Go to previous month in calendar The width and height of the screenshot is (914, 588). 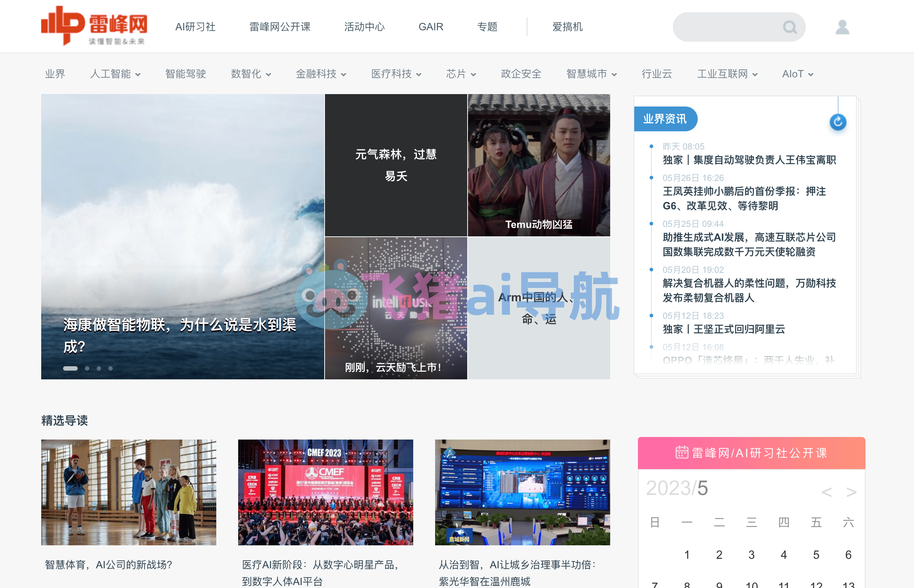point(826,492)
